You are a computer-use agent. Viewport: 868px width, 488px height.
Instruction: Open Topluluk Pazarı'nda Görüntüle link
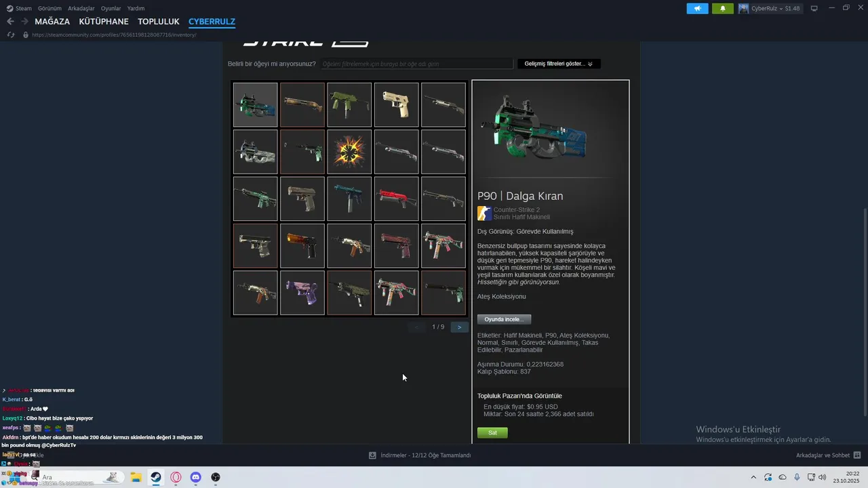click(x=519, y=396)
